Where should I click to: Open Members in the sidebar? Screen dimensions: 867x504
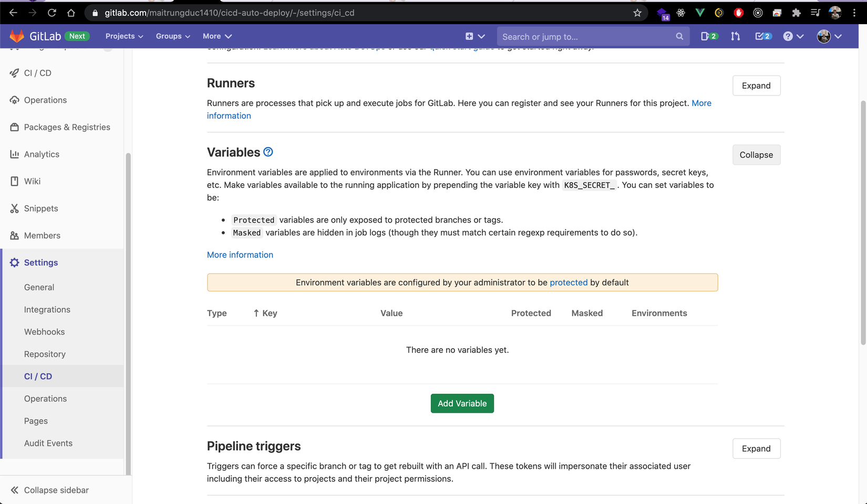tap(42, 236)
